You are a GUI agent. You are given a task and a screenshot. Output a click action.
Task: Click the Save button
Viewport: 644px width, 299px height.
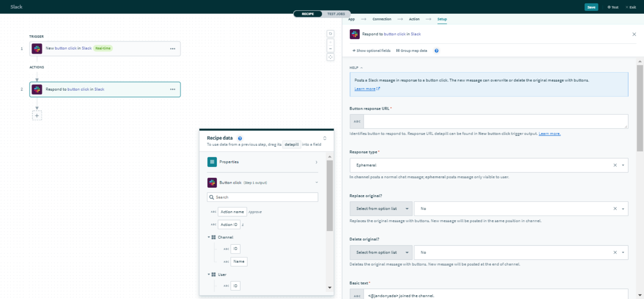pyautogui.click(x=592, y=7)
